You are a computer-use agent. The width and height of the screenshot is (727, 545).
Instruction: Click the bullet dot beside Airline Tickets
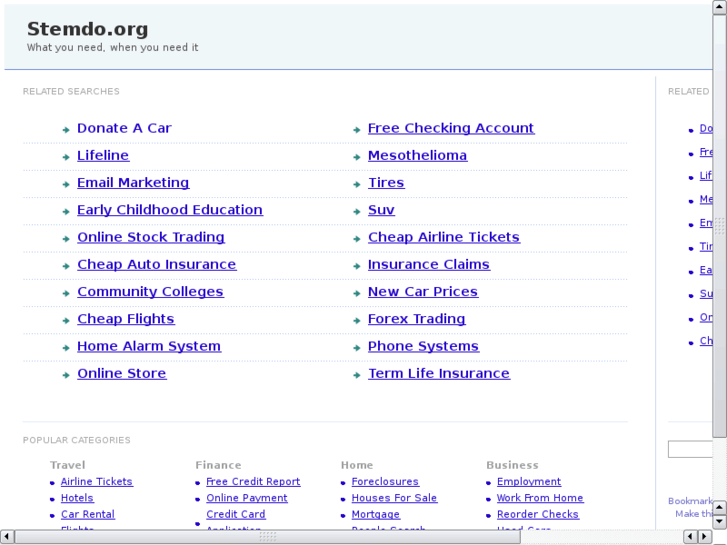pos(52,483)
